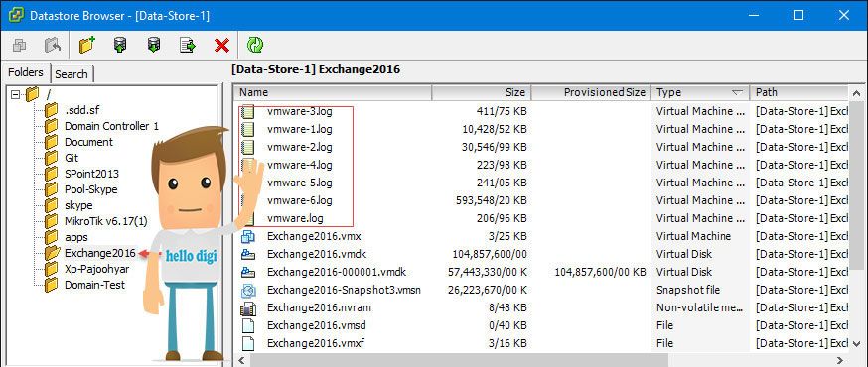The height and width of the screenshot is (367, 868).
Task: Select the skype folder in tree
Action: coord(78,205)
